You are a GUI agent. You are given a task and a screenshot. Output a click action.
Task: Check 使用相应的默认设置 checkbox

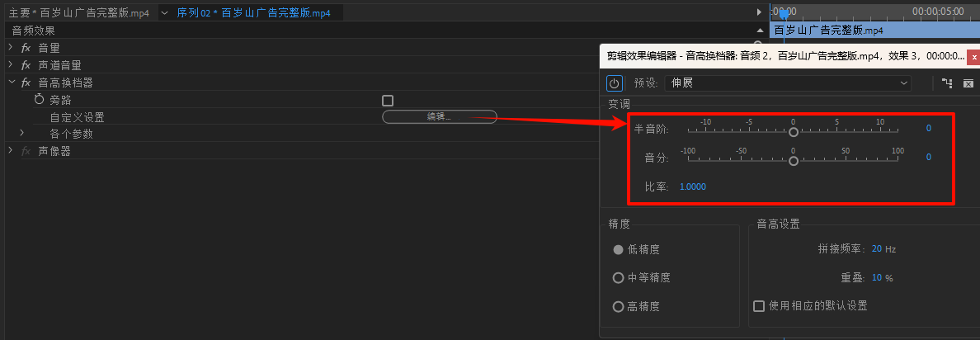tap(760, 305)
